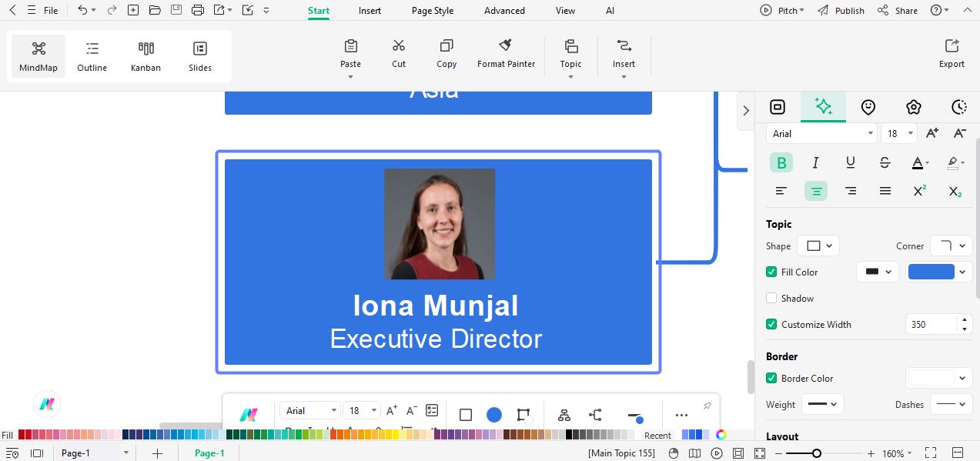The width and height of the screenshot is (980, 461).
Task: Click the Insert relationship icon in the ribbon
Action: [624, 46]
